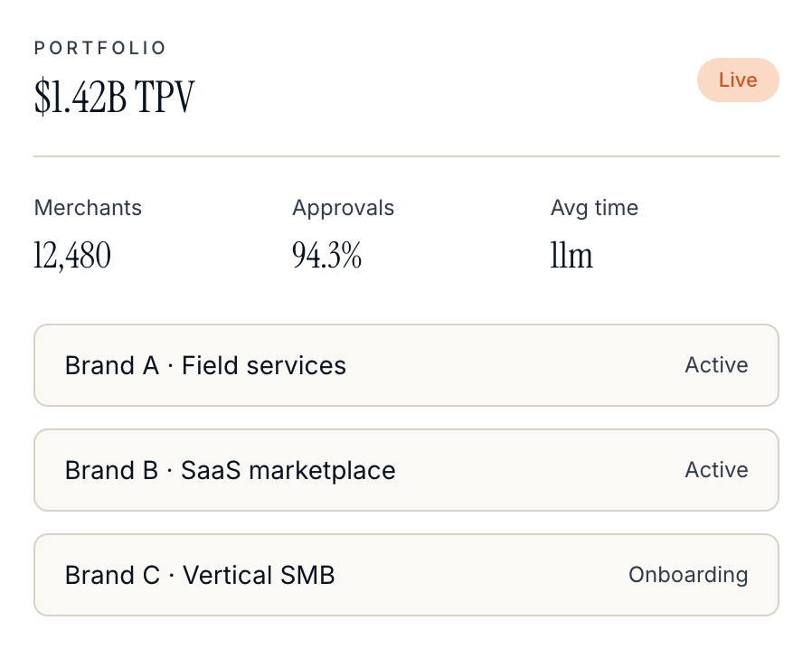The width and height of the screenshot is (812, 649).
Task: Click the Field services text
Action: coord(264,365)
